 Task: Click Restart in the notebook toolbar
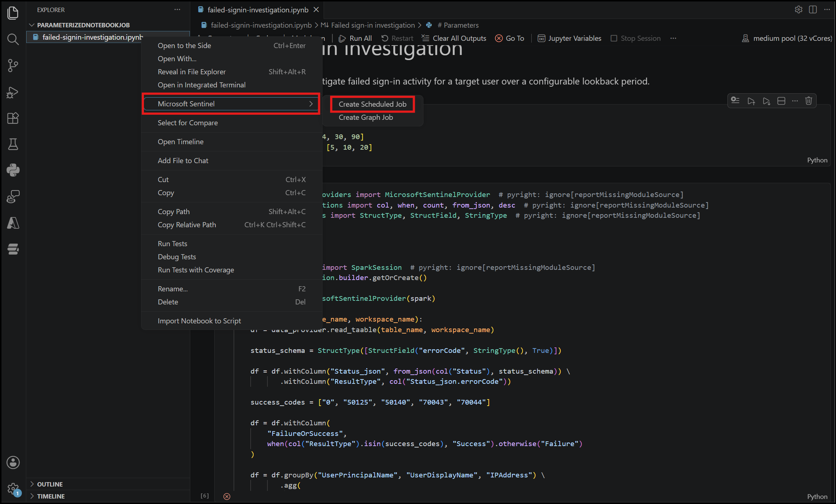click(397, 38)
